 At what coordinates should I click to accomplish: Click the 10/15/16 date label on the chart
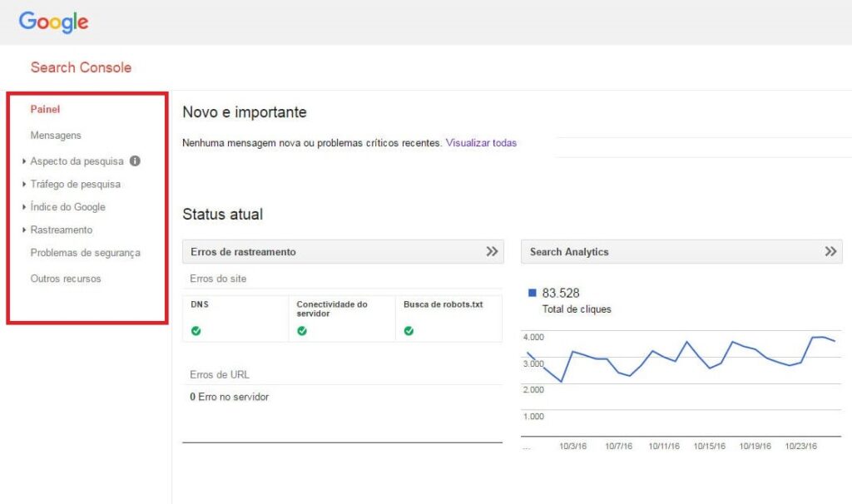711,446
